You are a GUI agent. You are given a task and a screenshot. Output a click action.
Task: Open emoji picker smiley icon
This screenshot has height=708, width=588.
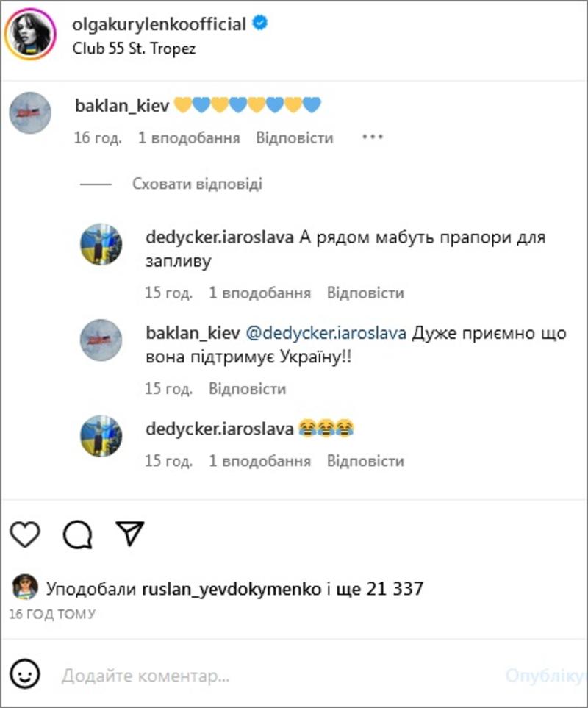(x=25, y=675)
